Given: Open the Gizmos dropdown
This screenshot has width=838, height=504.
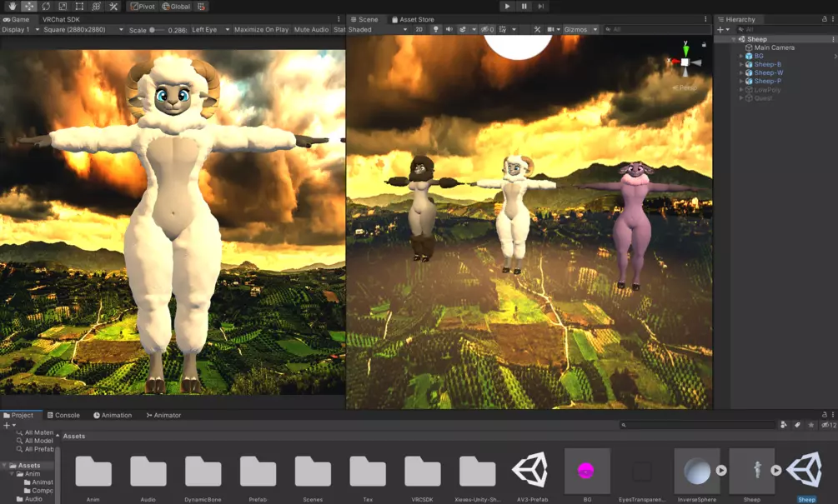Looking at the screenshot, I should [580, 29].
